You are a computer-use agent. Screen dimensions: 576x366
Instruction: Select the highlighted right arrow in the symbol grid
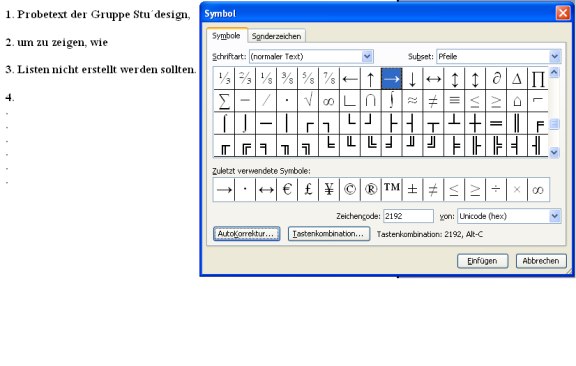coord(392,79)
